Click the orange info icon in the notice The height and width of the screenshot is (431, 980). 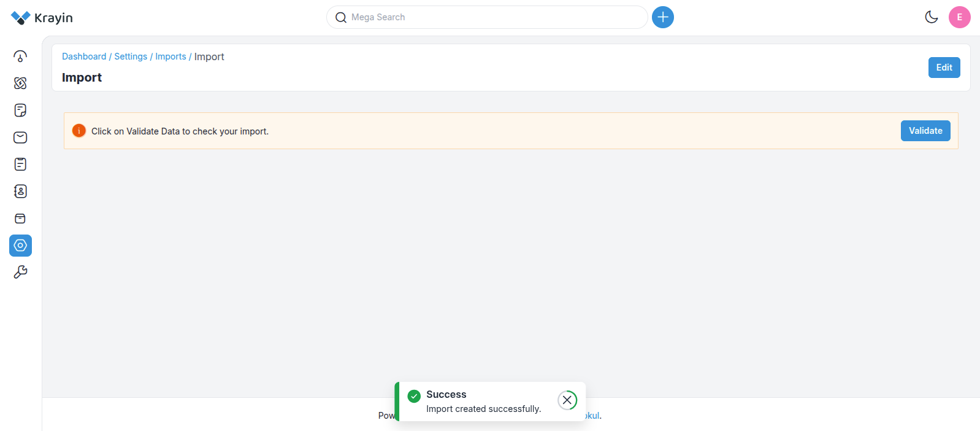[x=79, y=131]
